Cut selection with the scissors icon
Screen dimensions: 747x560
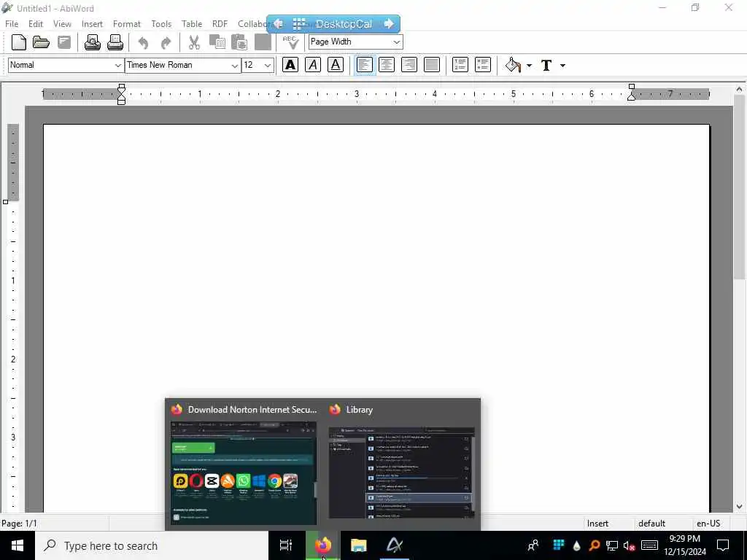tap(194, 42)
